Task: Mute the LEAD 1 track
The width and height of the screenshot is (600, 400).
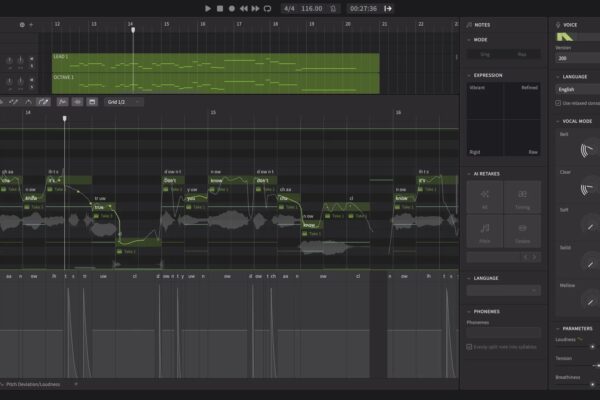Action: tap(32, 59)
